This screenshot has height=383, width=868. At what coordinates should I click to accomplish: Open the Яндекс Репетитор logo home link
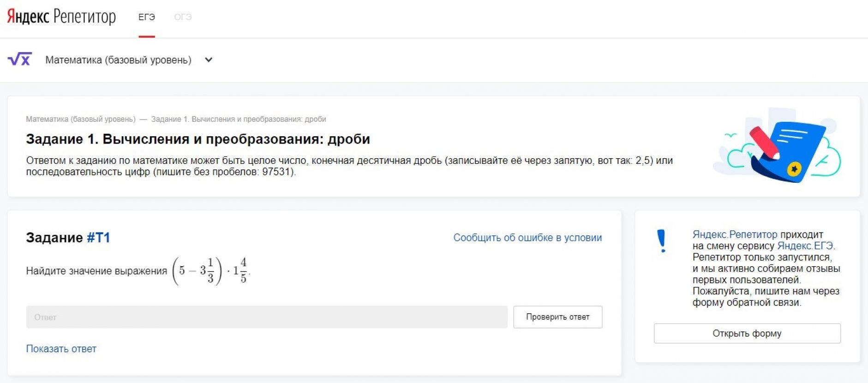point(61,17)
